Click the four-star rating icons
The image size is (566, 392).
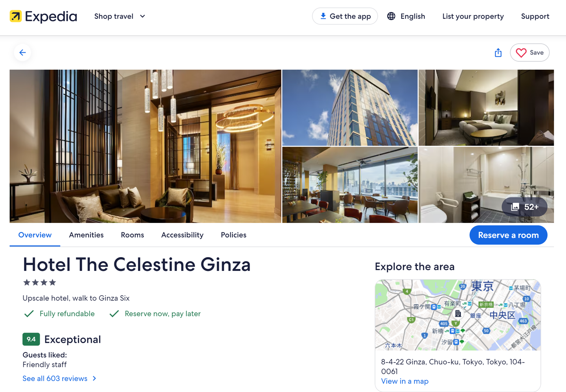coord(40,282)
